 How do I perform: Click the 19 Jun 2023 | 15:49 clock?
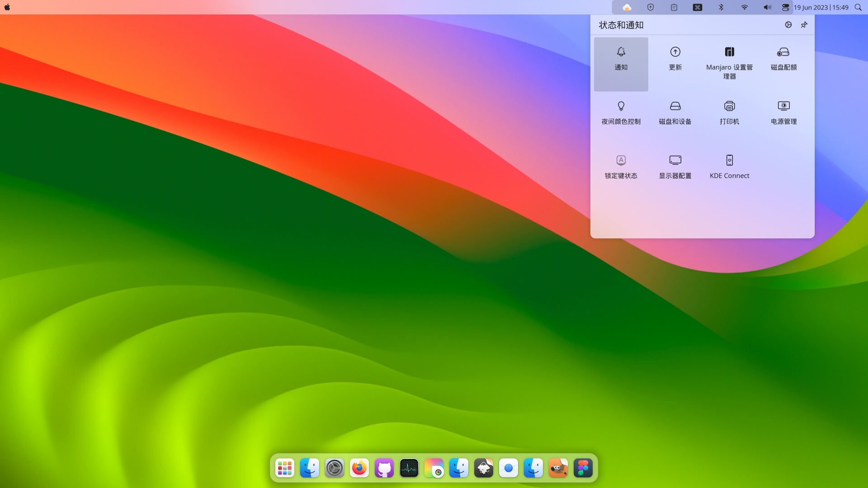tap(821, 7)
